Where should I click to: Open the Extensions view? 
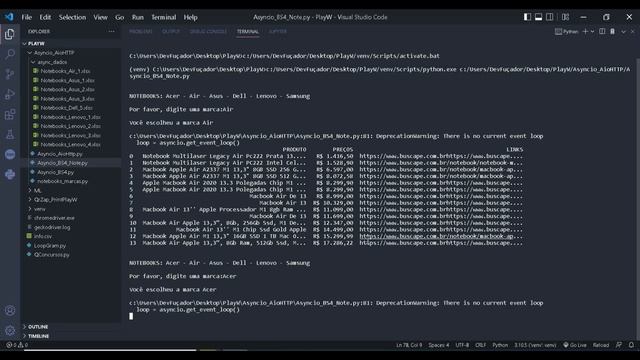(x=10, y=114)
